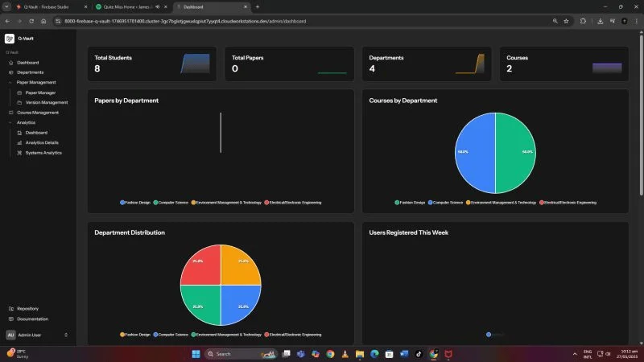Open Paper Manager in sidebar

pos(40,93)
